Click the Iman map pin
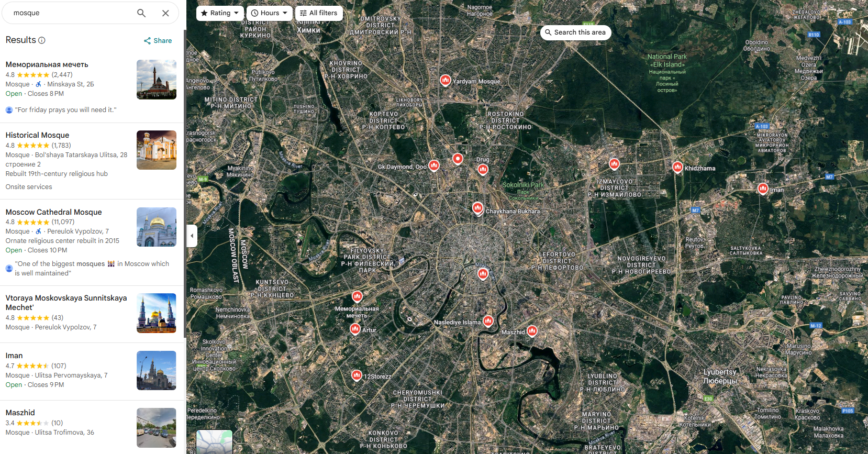 click(763, 188)
